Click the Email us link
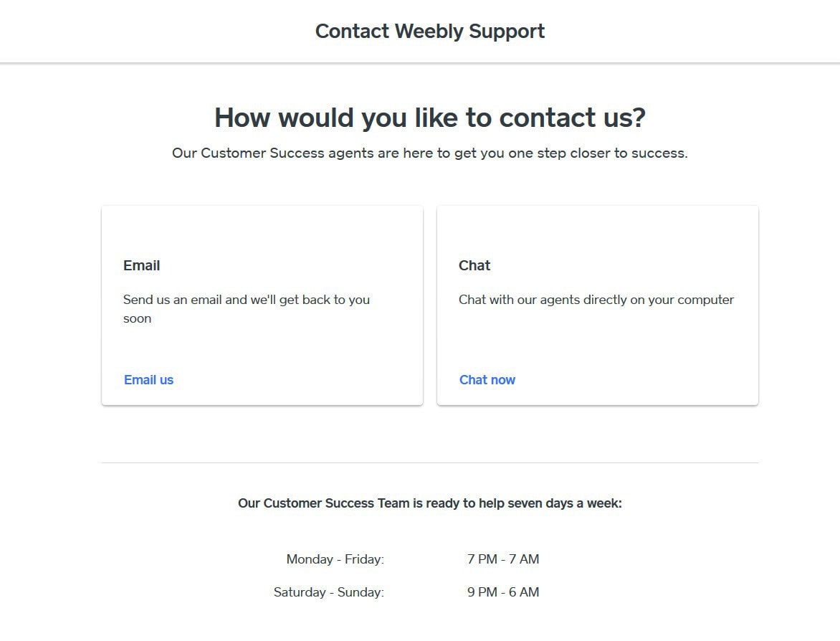840x641 pixels. tap(148, 380)
